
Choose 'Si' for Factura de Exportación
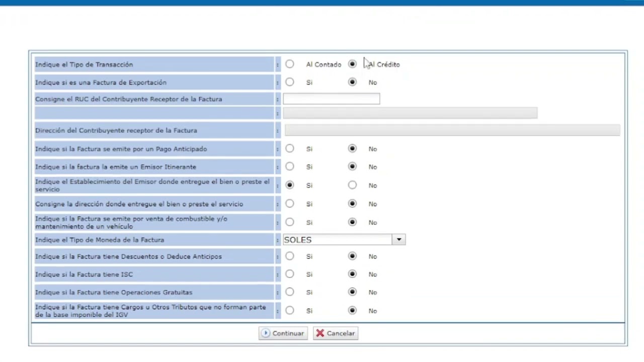tap(290, 82)
